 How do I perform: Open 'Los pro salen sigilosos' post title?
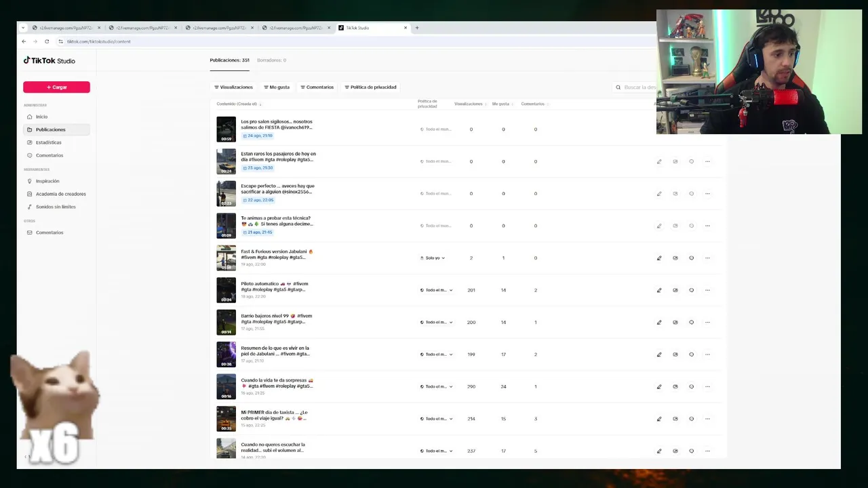click(x=277, y=125)
